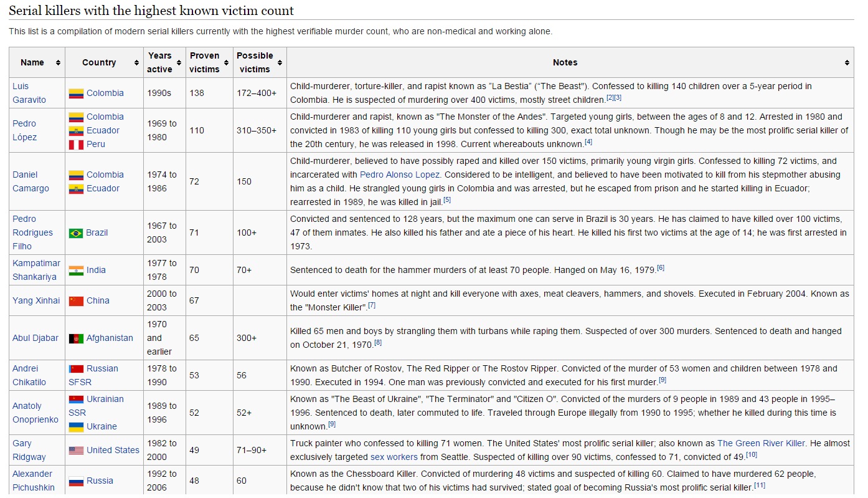The height and width of the screenshot is (498, 868).
Task: Open the Andrei Chikatilo link
Action: [x=29, y=375]
